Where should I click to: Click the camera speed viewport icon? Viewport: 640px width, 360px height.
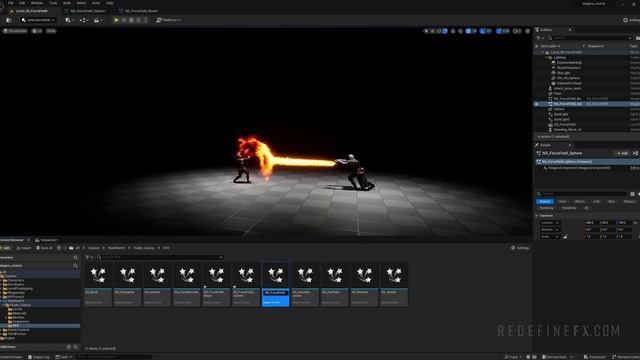517,31
